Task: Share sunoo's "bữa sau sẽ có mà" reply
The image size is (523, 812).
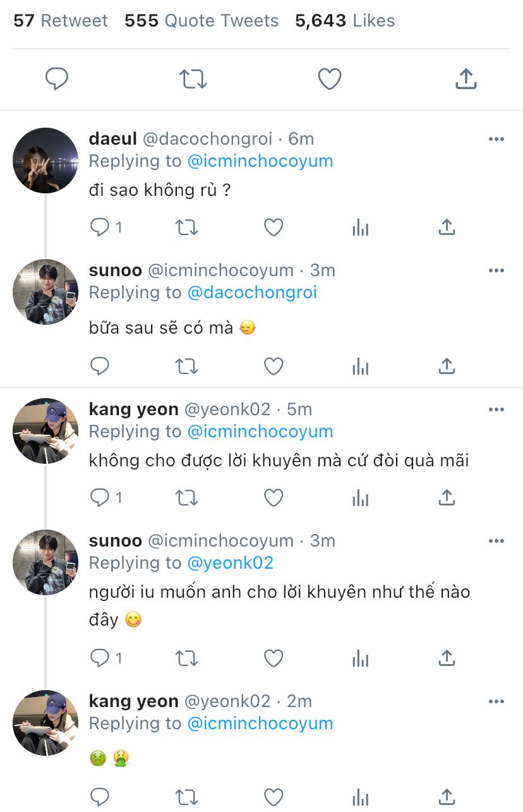Action: click(x=447, y=366)
